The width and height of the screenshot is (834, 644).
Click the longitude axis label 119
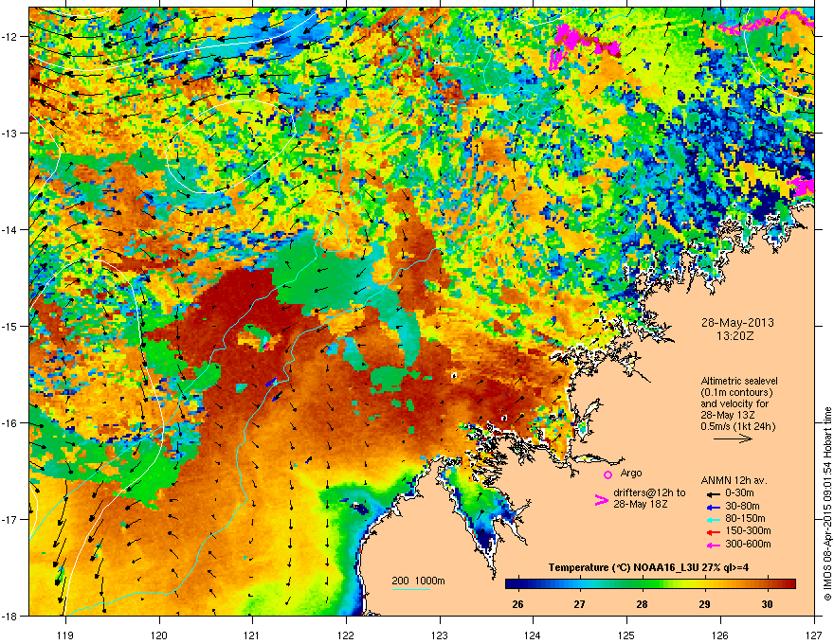64,635
